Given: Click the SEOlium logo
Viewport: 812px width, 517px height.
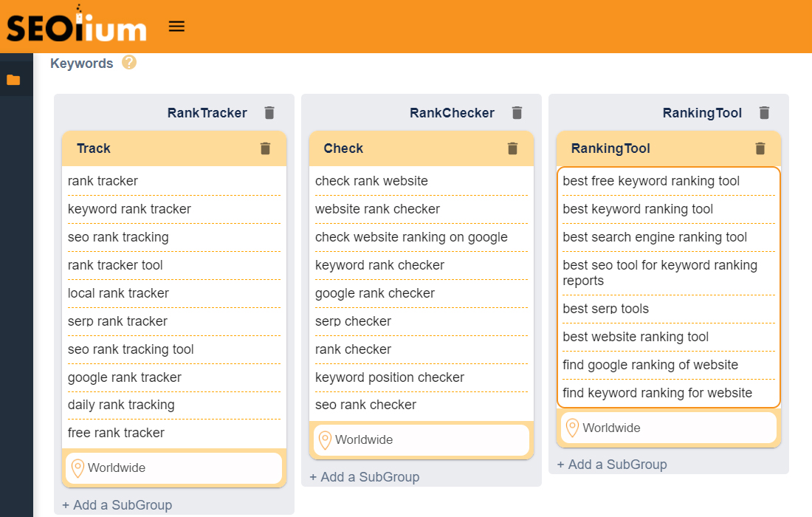Looking at the screenshot, I should point(77,24).
